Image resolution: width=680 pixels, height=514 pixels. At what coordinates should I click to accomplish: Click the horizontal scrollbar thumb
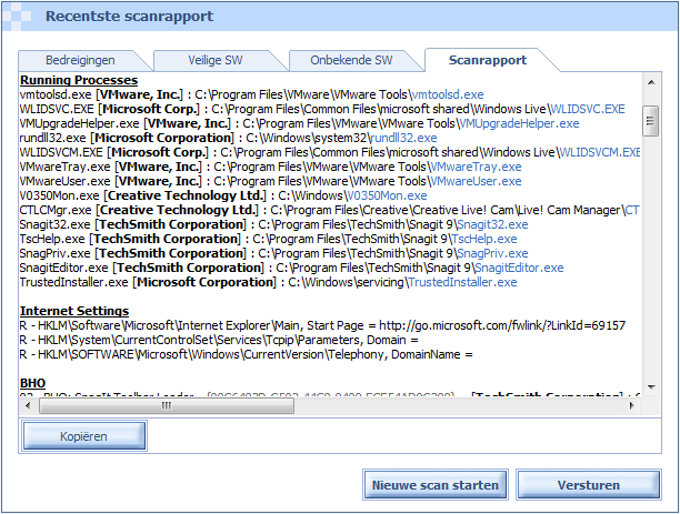[167, 406]
